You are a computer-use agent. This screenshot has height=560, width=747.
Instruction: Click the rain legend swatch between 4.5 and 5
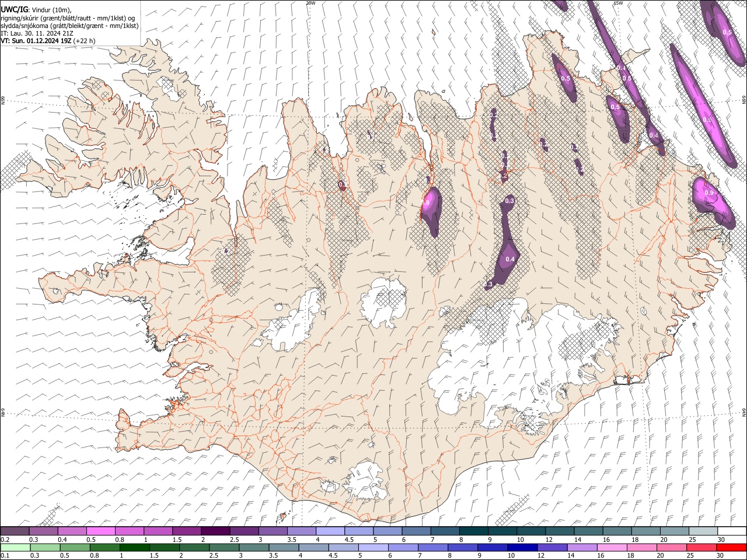pyautogui.click(x=343, y=547)
